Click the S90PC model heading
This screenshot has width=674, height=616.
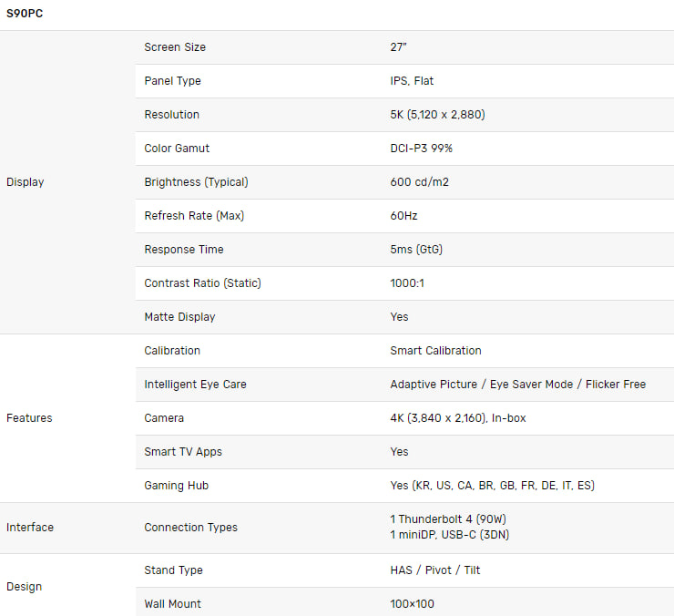click(x=25, y=14)
